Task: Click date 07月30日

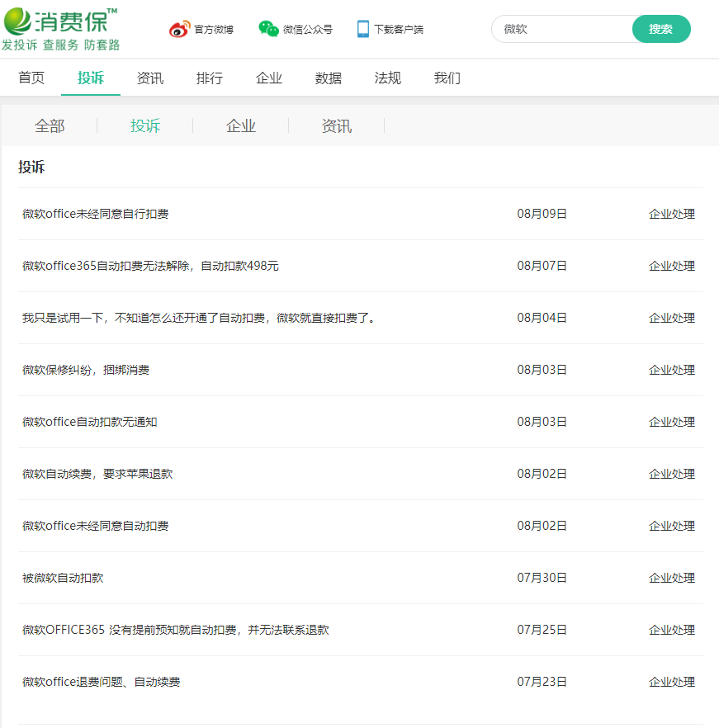Action: click(x=542, y=578)
